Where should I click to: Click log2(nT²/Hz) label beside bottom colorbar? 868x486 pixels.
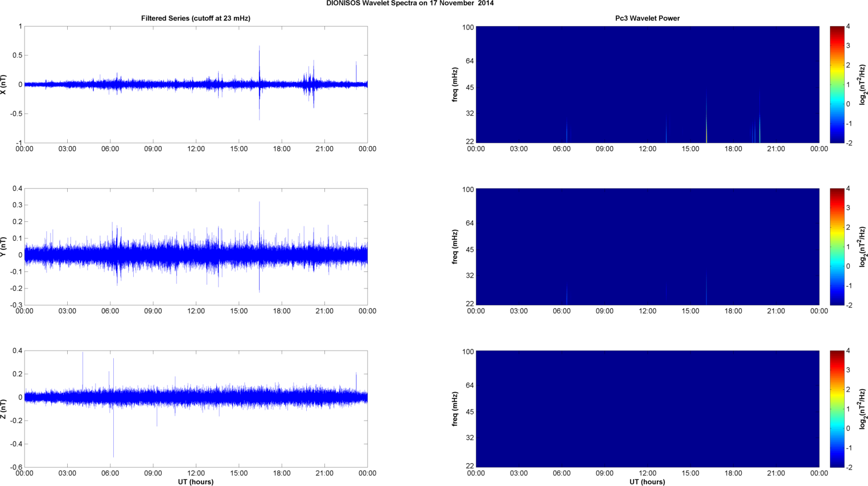[x=863, y=409]
